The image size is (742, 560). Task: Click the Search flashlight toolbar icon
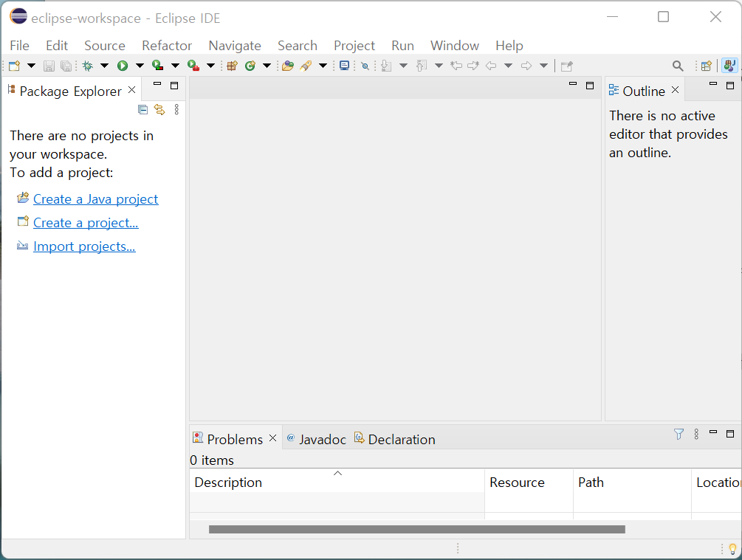pos(306,66)
